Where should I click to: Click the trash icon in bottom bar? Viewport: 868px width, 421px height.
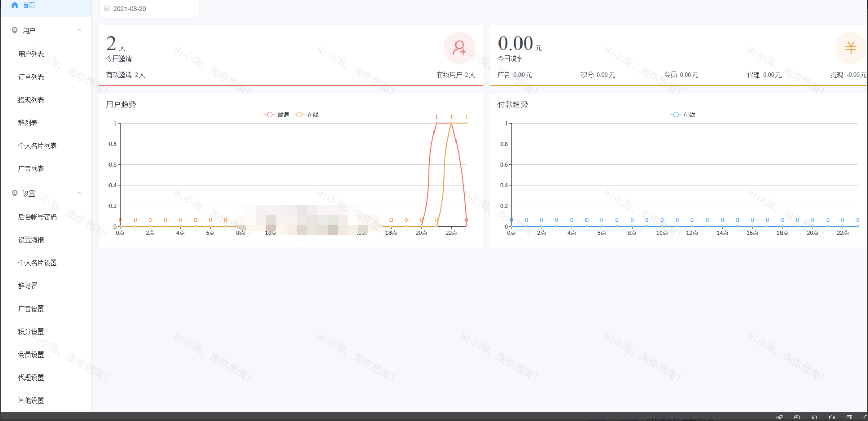[814, 417]
